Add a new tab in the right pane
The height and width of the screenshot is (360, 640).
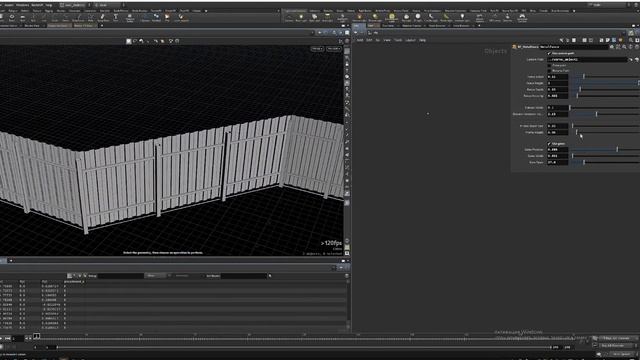[479, 26]
